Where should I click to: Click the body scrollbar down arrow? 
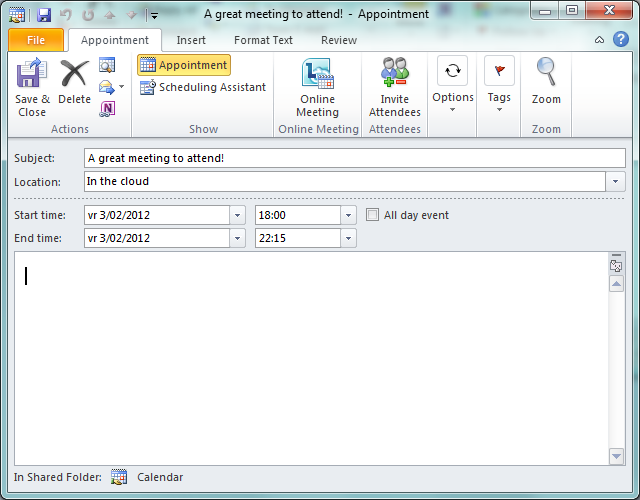pos(616,456)
